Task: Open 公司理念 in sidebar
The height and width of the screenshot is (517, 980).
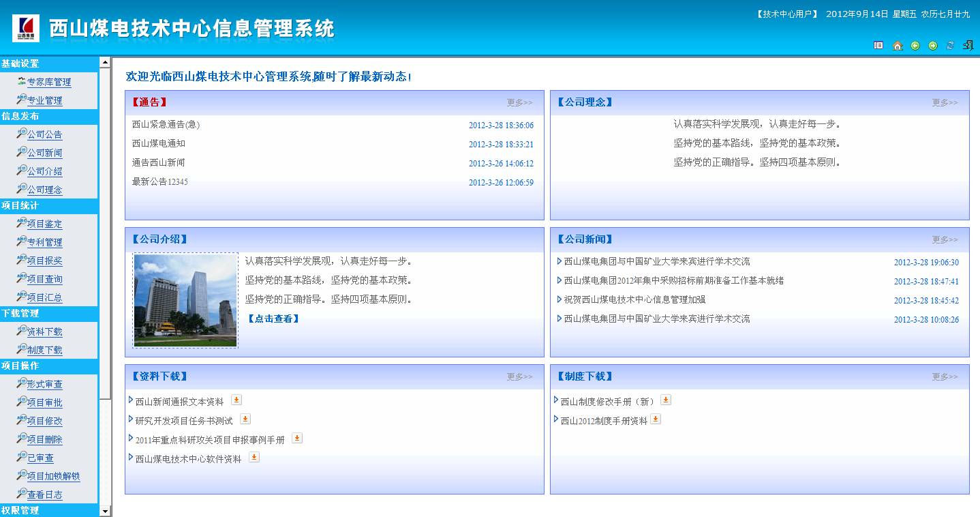Action: (x=44, y=190)
